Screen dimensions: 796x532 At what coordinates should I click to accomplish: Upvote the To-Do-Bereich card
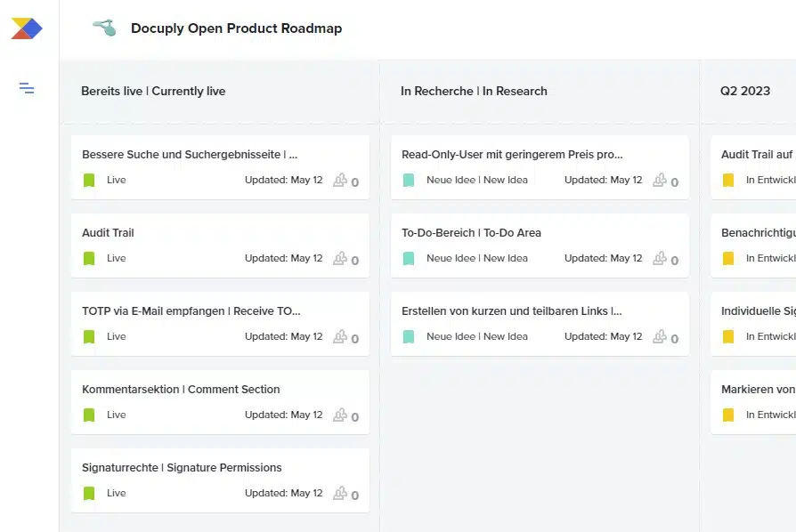pos(660,258)
